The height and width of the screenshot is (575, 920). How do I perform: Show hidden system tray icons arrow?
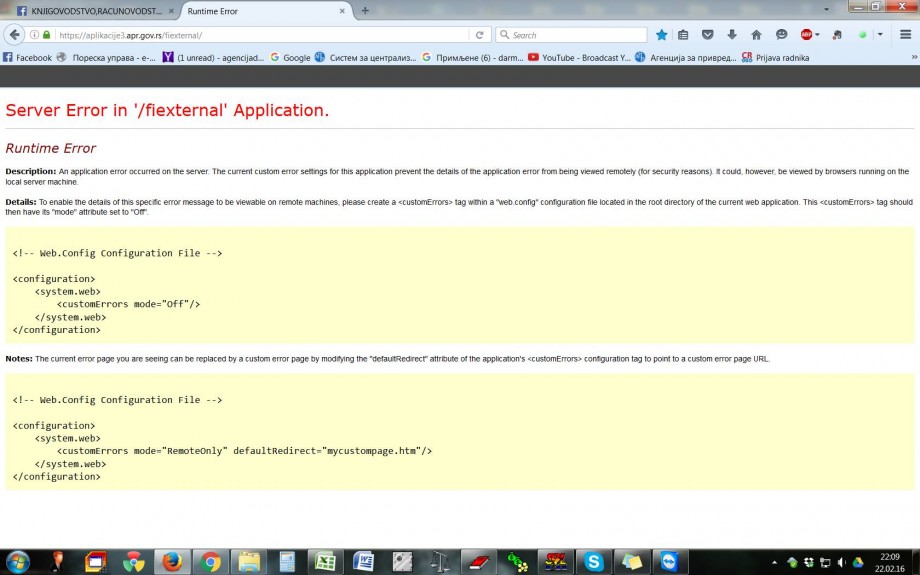pyautogui.click(x=774, y=563)
